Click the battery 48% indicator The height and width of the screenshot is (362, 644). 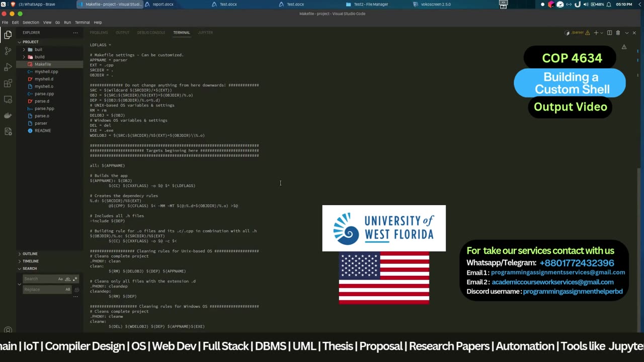point(597,4)
